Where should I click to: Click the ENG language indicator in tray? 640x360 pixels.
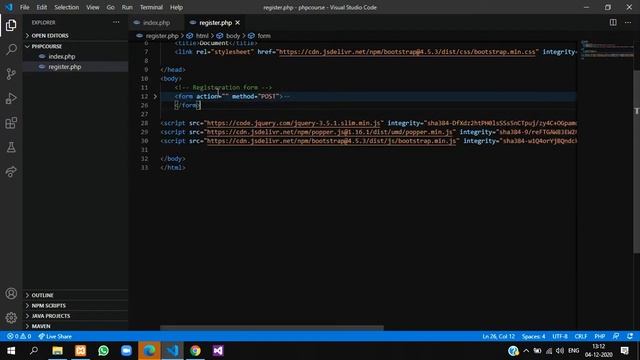coord(573,351)
